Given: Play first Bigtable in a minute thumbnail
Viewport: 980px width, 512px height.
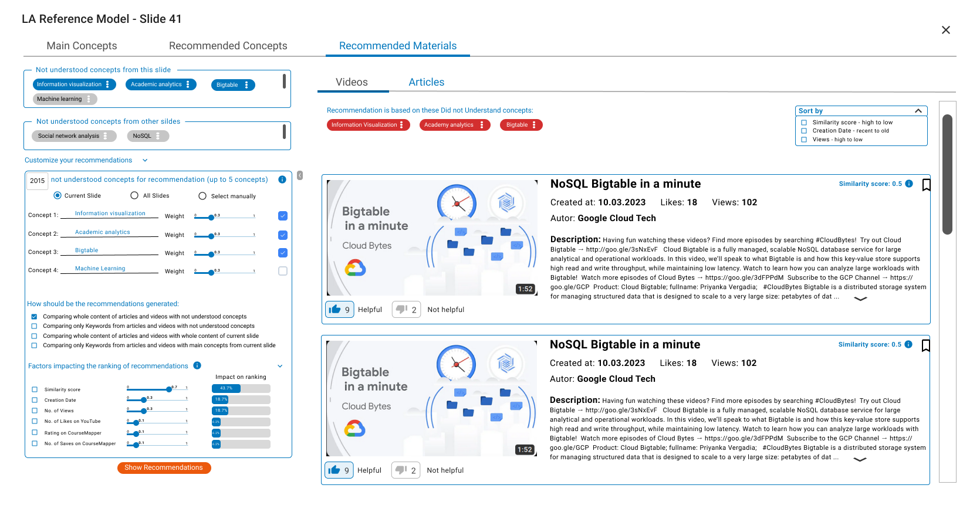Looking at the screenshot, I should coord(432,238).
